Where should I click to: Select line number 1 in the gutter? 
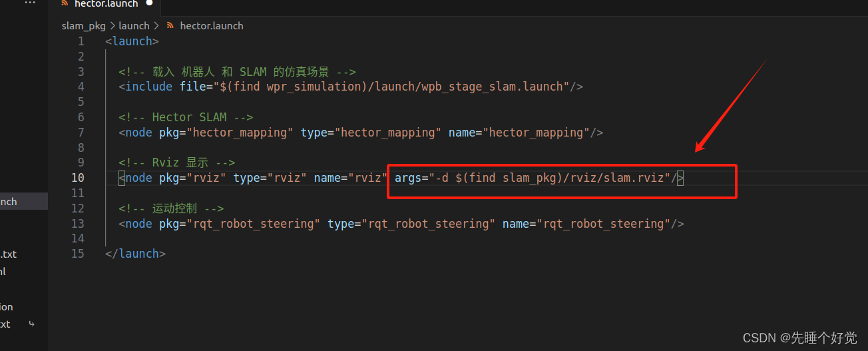coord(81,41)
